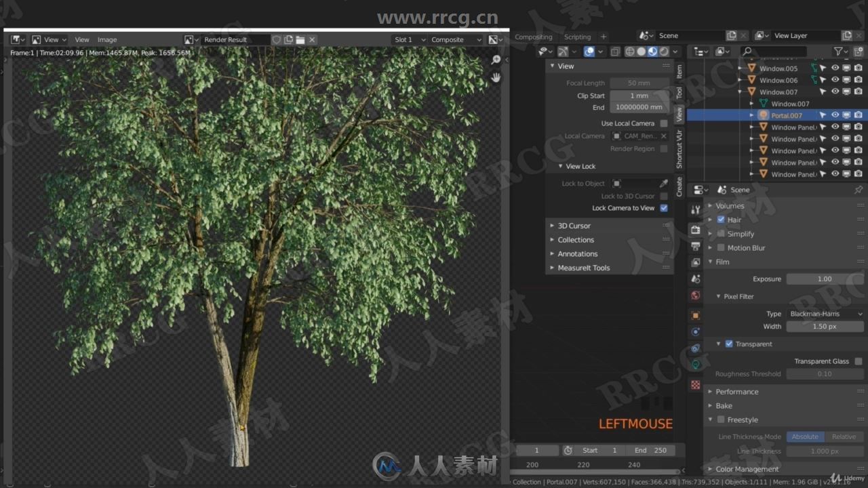Add new view layer icon
This screenshot has height=488, width=868.
tap(847, 36)
